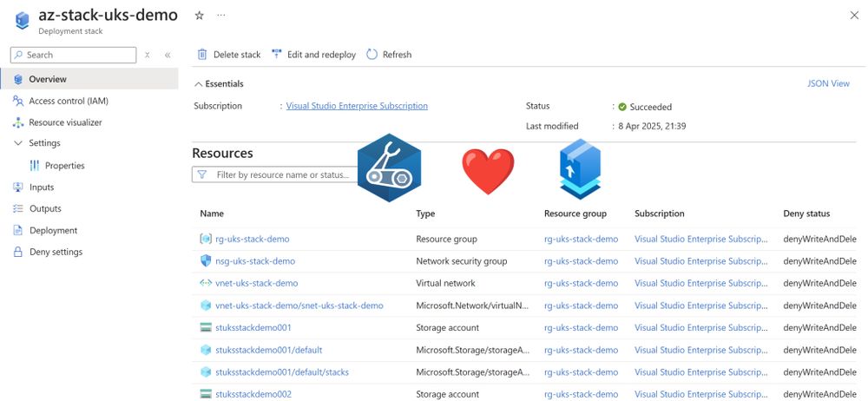Click the resource group icon for rg-uks-stack-demo
This screenshot has width=868, height=401.
click(x=206, y=240)
